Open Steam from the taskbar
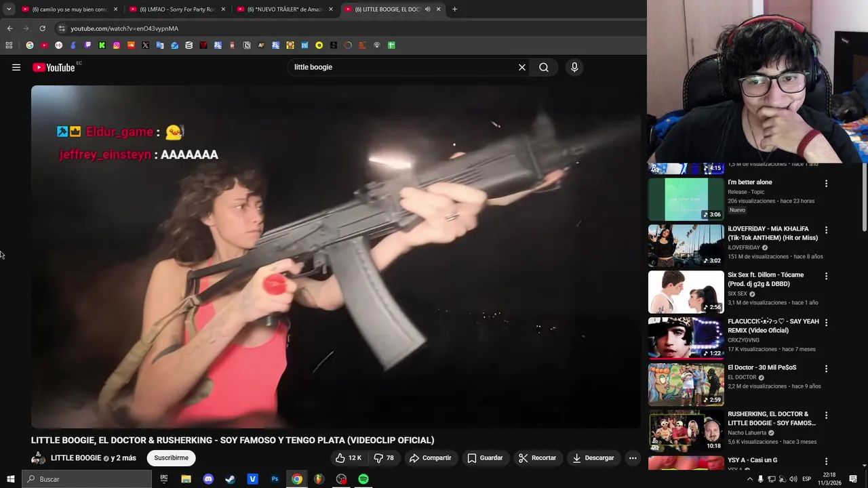Viewport: 868px width, 488px height. [x=230, y=479]
